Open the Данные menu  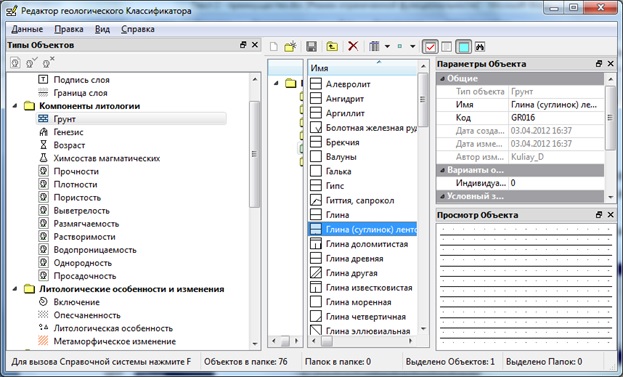27,29
